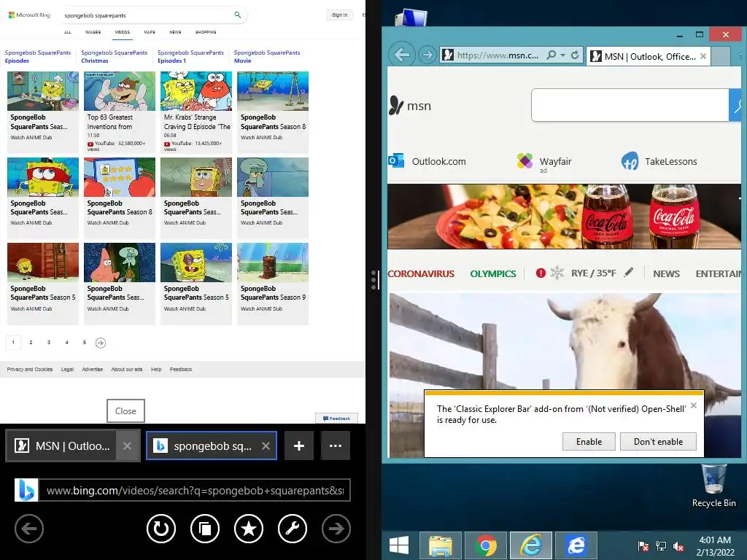
Task: Open Recycle Bin on desktop
Action: pyautogui.click(x=713, y=485)
